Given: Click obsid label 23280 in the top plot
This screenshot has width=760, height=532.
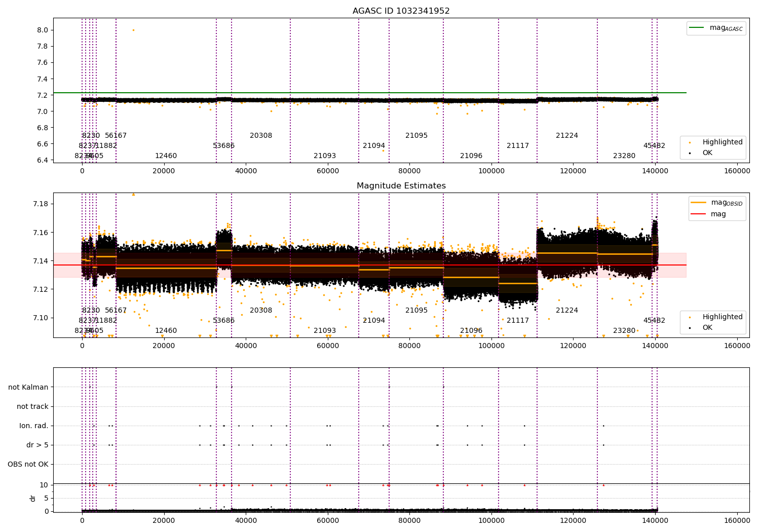Looking at the screenshot, I should click(624, 156).
